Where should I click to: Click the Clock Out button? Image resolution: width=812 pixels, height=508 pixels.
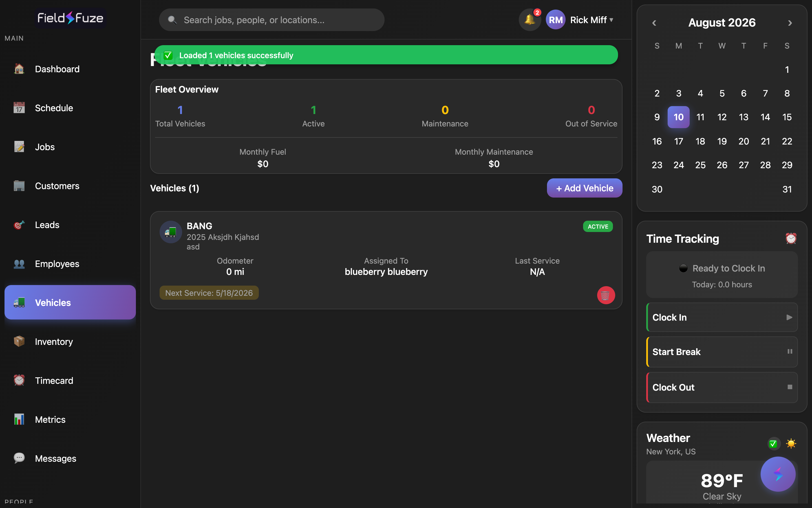pyautogui.click(x=722, y=387)
